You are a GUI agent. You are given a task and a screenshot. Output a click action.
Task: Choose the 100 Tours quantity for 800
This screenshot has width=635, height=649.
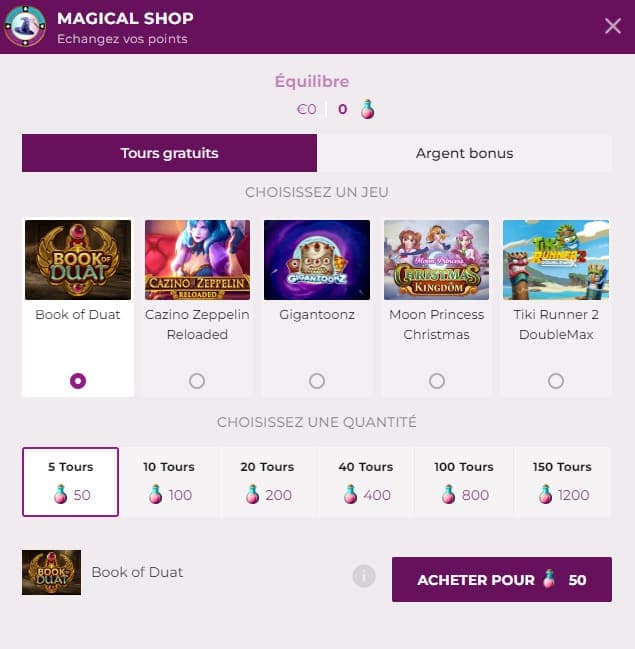463,481
